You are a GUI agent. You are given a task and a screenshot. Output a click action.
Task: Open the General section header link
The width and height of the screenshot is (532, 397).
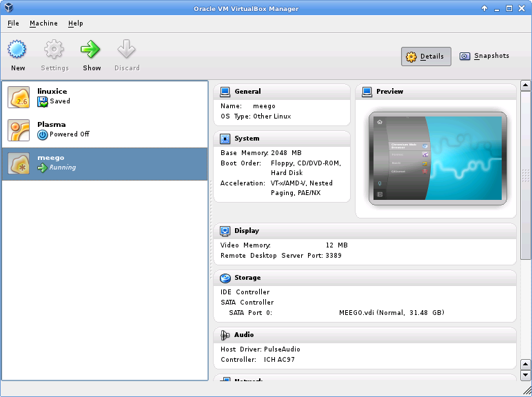coord(247,92)
